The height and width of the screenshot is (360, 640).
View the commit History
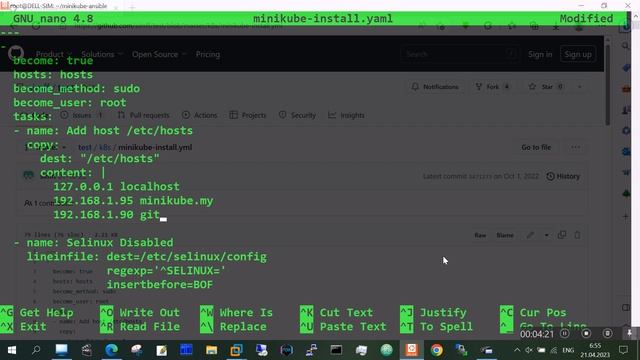(563, 176)
